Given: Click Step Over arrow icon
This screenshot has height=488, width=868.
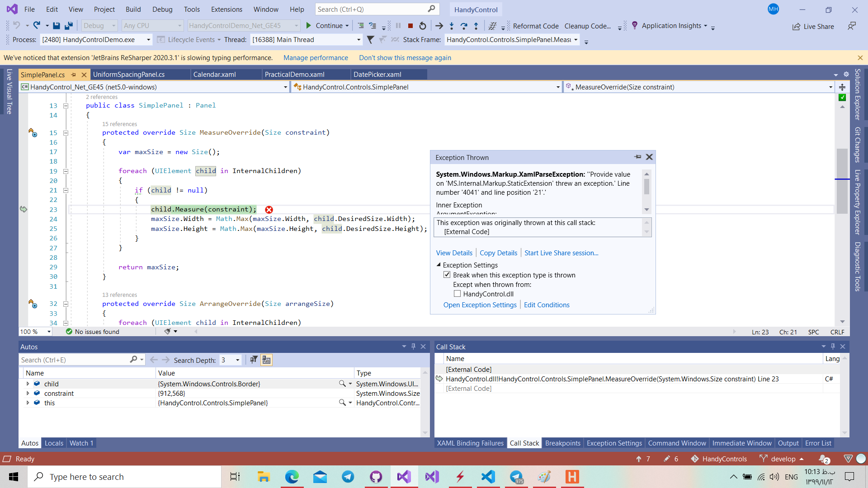Looking at the screenshot, I should (464, 26).
